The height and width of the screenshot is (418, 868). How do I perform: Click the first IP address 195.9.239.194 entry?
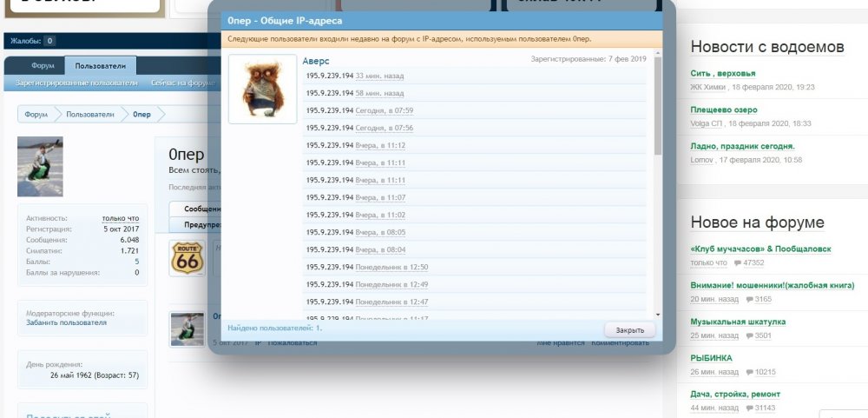[x=329, y=76]
